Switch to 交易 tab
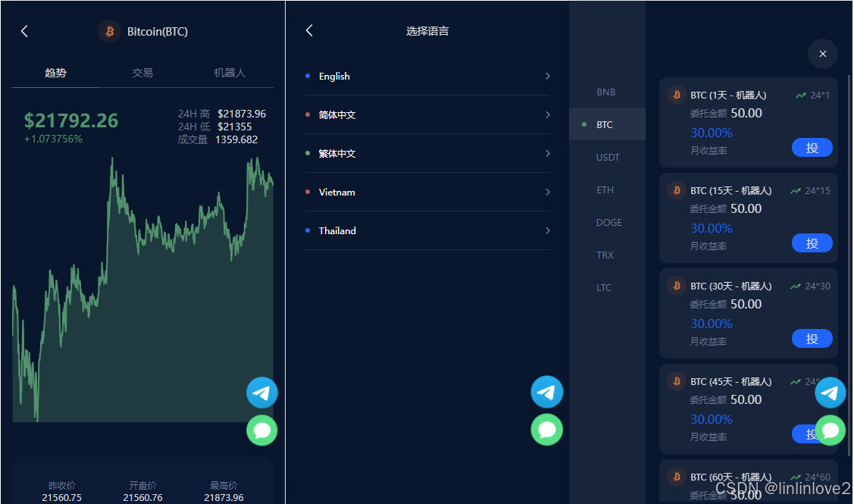The width and height of the screenshot is (854, 504). pyautogui.click(x=142, y=73)
